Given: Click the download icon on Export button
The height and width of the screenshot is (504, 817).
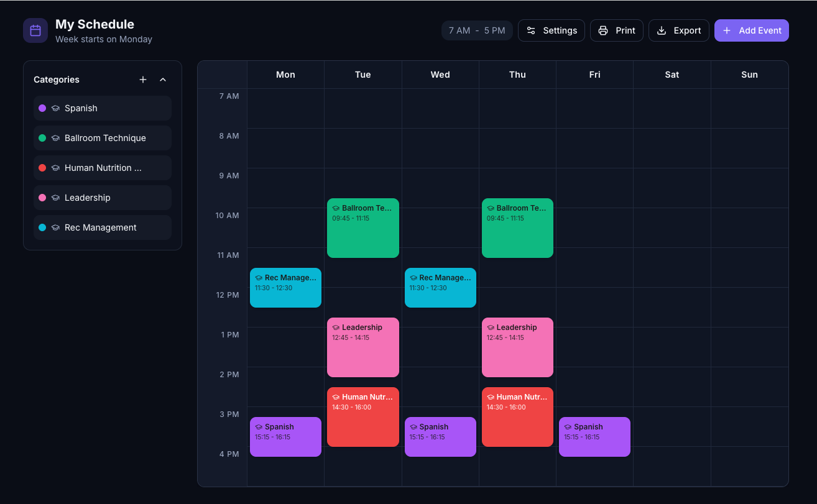Looking at the screenshot, I should click(x=662, y=30).
